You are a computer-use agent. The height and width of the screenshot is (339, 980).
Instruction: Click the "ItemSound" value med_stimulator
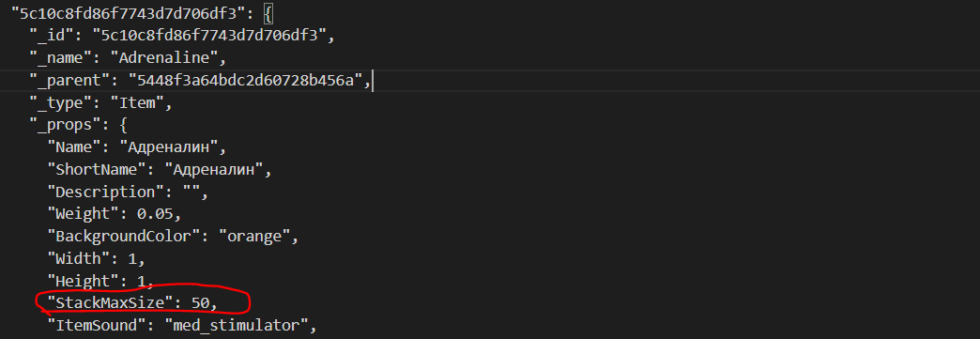237,325
